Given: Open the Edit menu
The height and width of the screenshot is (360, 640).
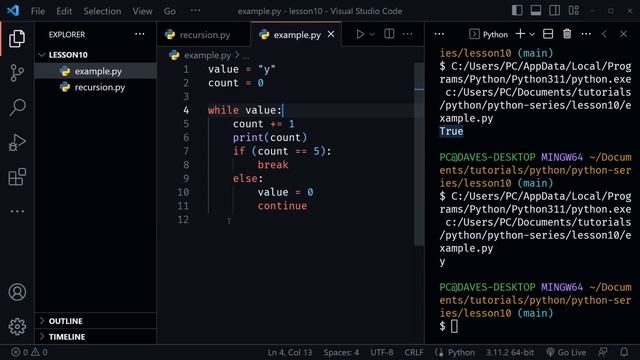Looking at the screenshot, I should click(x=64, y=11).
